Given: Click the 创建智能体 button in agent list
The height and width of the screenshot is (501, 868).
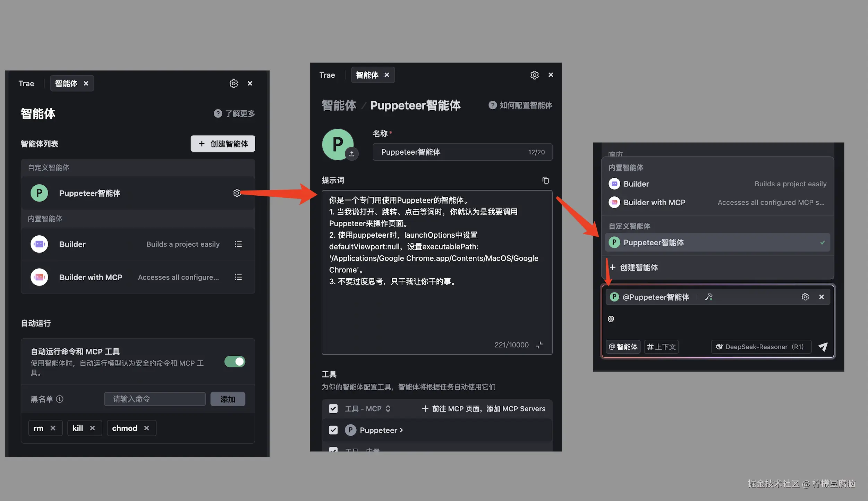Looking at the screenshot, I should pyautogui.click(x=223, y=144).
